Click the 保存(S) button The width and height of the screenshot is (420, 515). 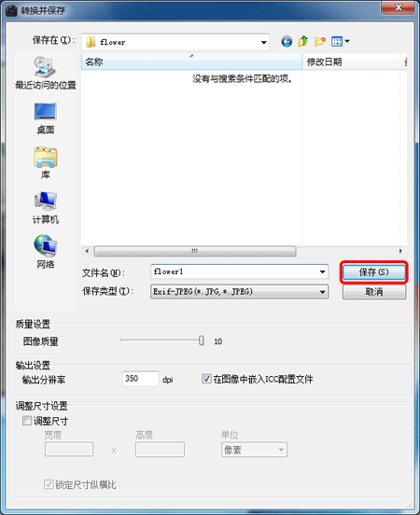point(374,271)
